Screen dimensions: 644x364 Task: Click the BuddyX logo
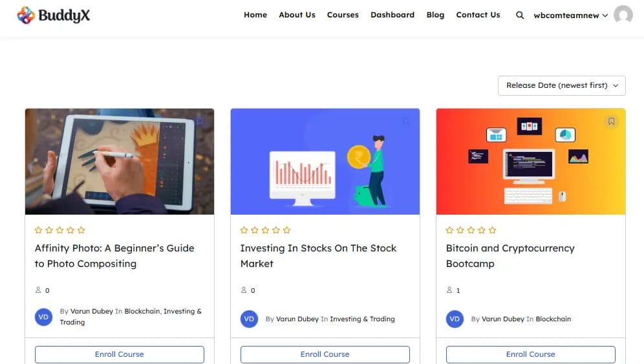[x=54, y=16]
